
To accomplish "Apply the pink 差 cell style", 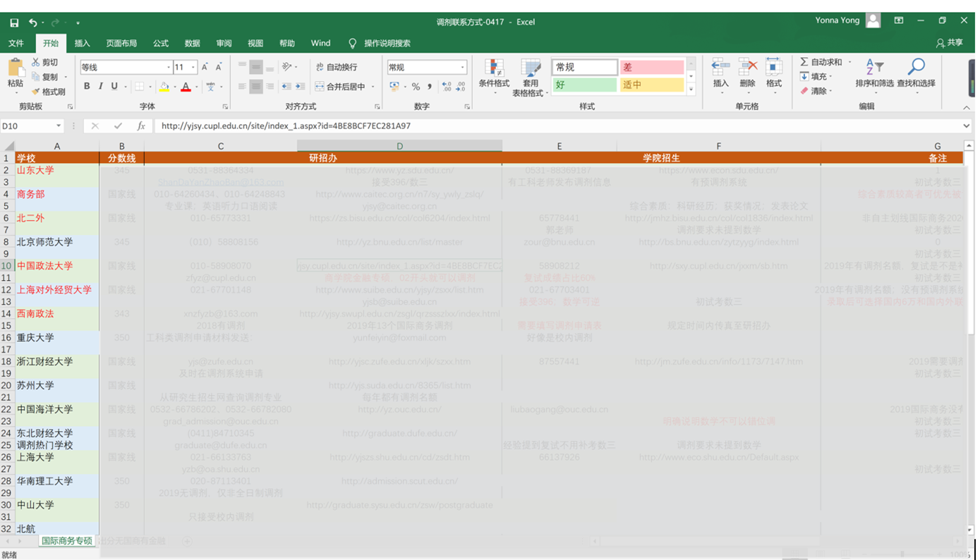I will pos(653,67).
